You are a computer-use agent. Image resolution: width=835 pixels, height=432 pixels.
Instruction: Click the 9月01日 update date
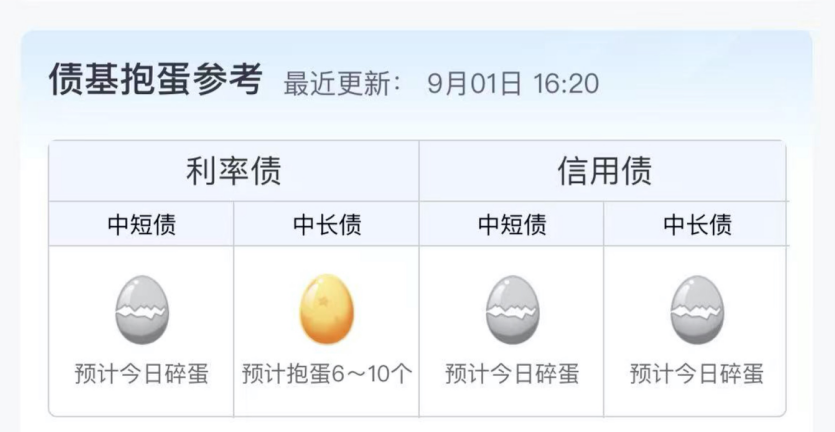pos(474,84)
